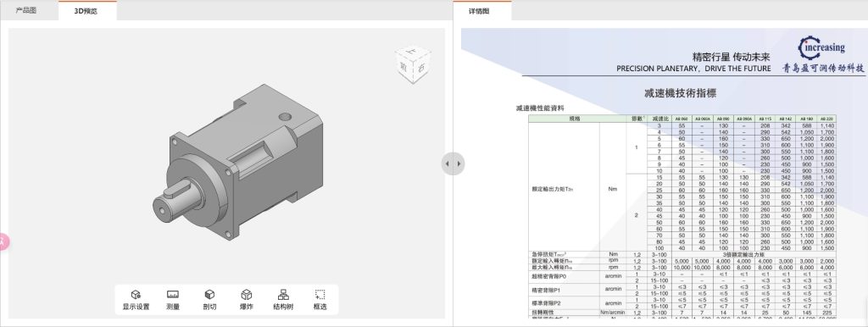This screenshot has height=327, width=868.
Task: Trigger the 爆炸 exploded view tool
Action: click(247, 299)
